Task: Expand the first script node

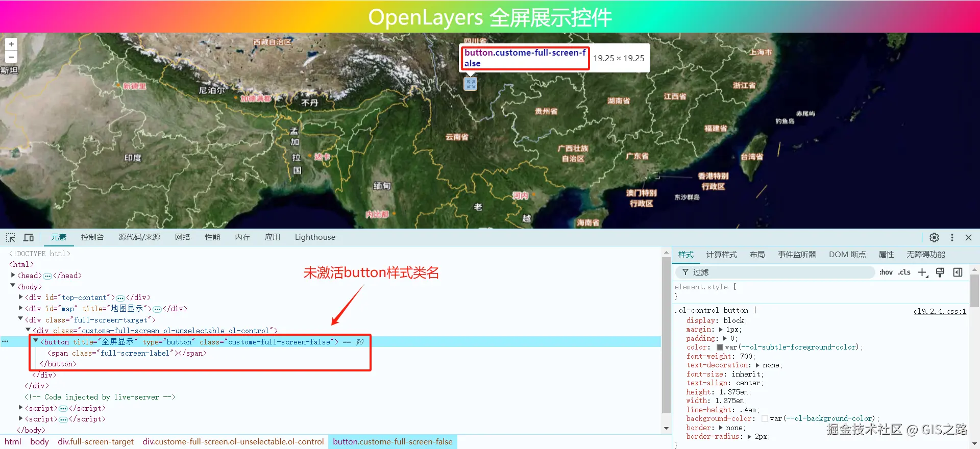Action: (21, 408)
